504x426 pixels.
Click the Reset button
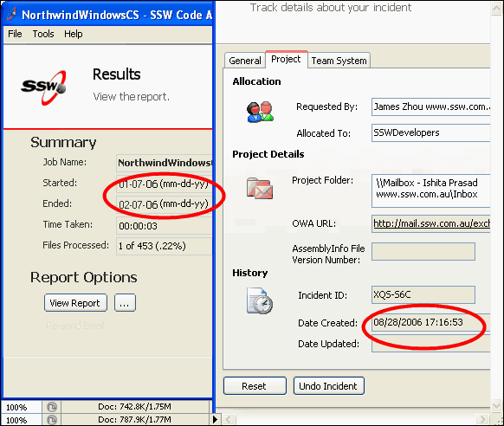pos(255,386)
